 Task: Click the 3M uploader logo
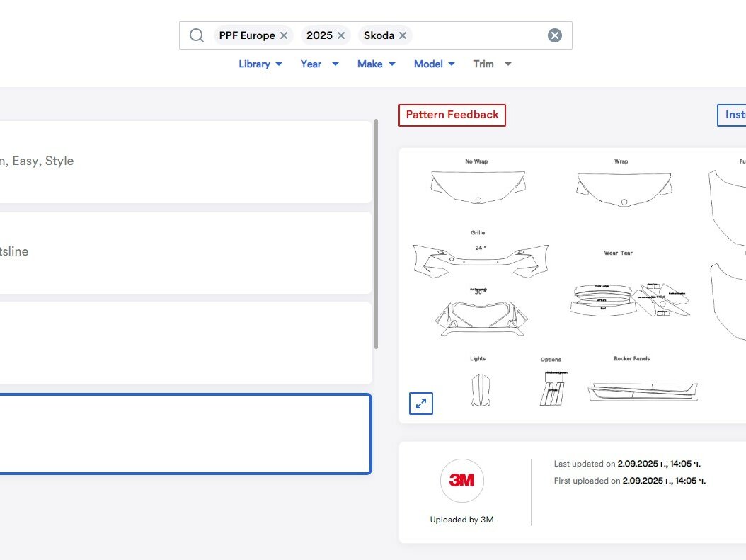pos(462,481)
